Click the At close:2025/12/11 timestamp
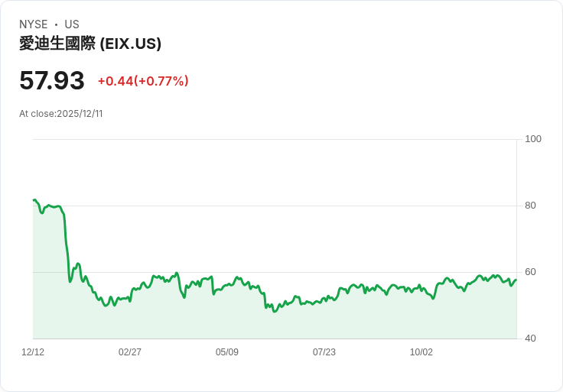 pos(61,114)
